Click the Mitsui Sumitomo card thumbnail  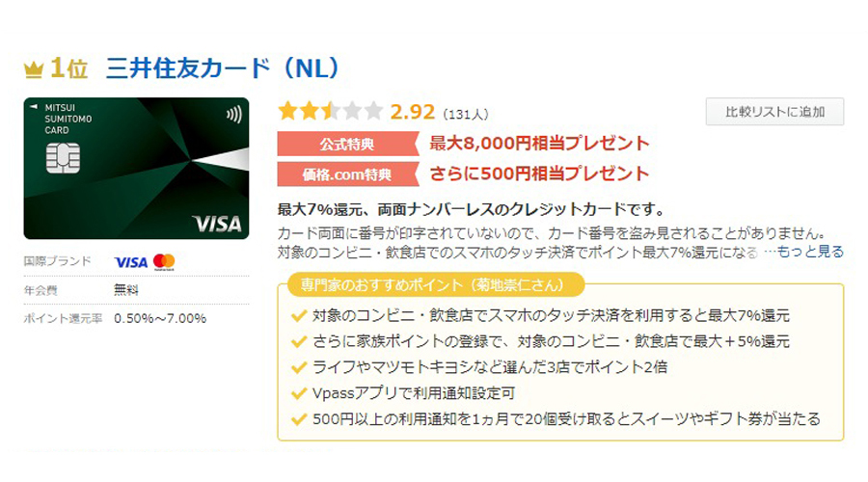pos(136,169)
